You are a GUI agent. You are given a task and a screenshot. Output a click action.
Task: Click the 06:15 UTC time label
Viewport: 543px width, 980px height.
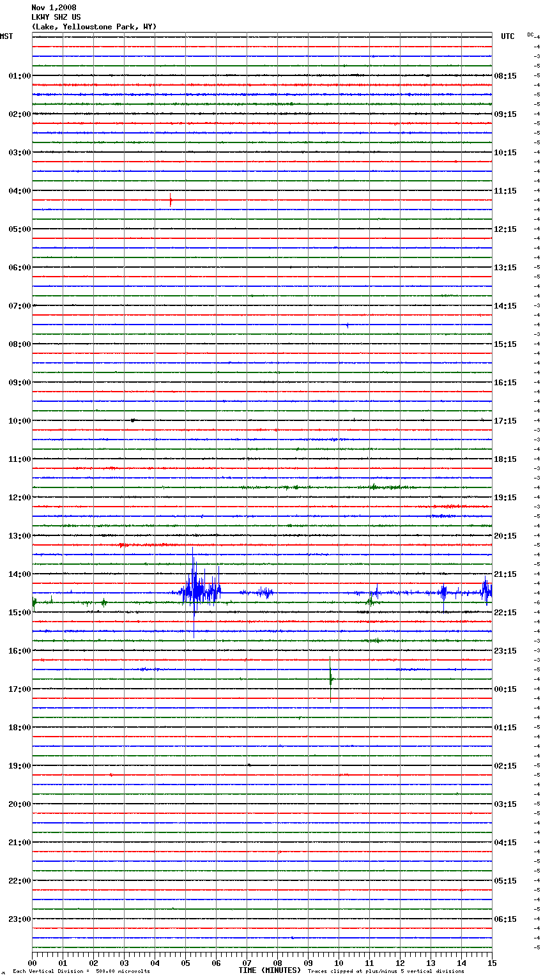click(x=505, y=919)
